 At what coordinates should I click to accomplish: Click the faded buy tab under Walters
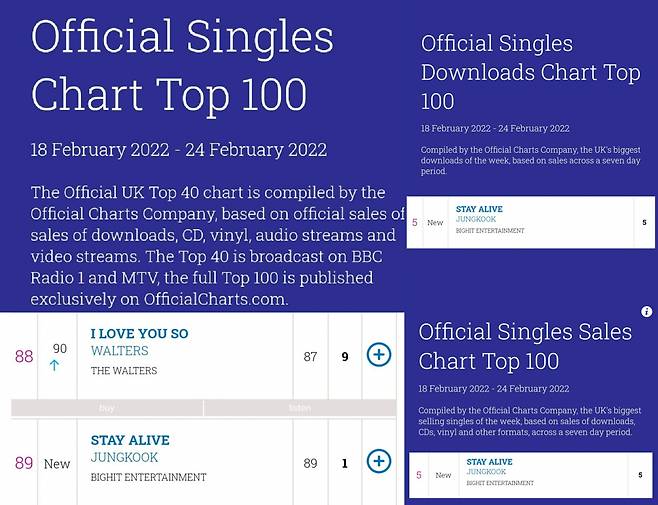point(107,408)
